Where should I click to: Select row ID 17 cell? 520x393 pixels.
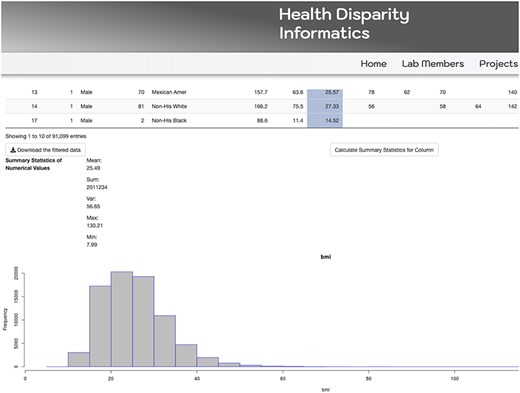click(x=34, y=121)
